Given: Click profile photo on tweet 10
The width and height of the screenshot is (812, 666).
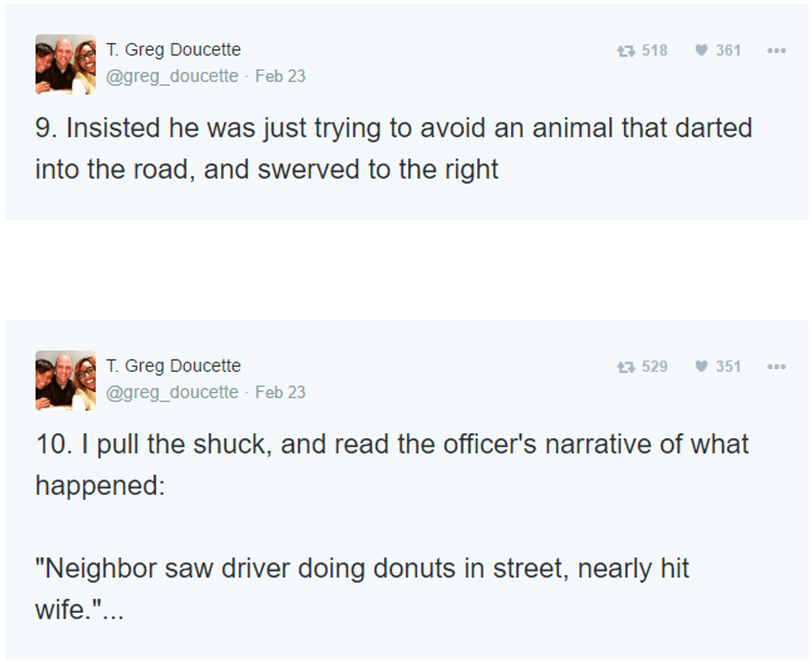Looking at the screenshot, I should [65, 380].
